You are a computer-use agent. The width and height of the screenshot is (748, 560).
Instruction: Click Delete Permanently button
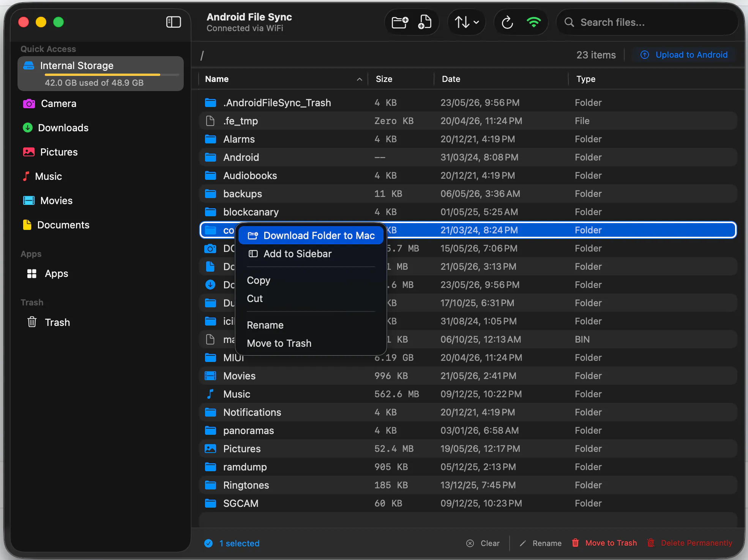[x=690, y=543]
